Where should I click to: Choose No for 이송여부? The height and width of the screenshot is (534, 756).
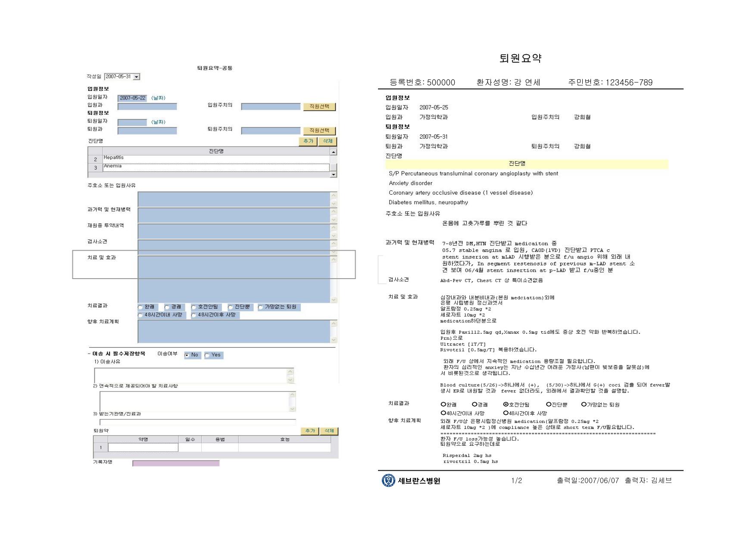point(187,355)
